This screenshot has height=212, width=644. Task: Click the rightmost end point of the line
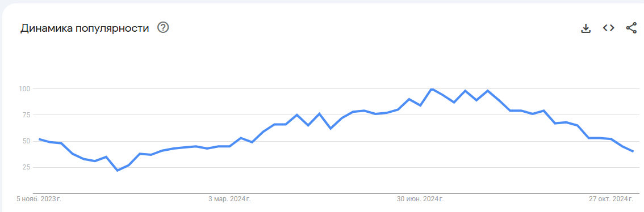coord(633,151)
